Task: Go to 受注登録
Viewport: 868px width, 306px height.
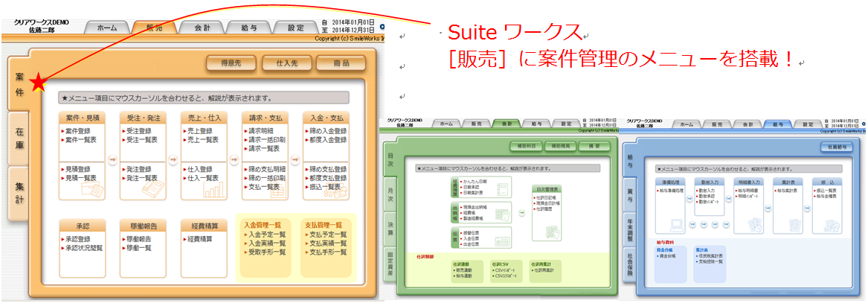Action: (x=138, y=131)
